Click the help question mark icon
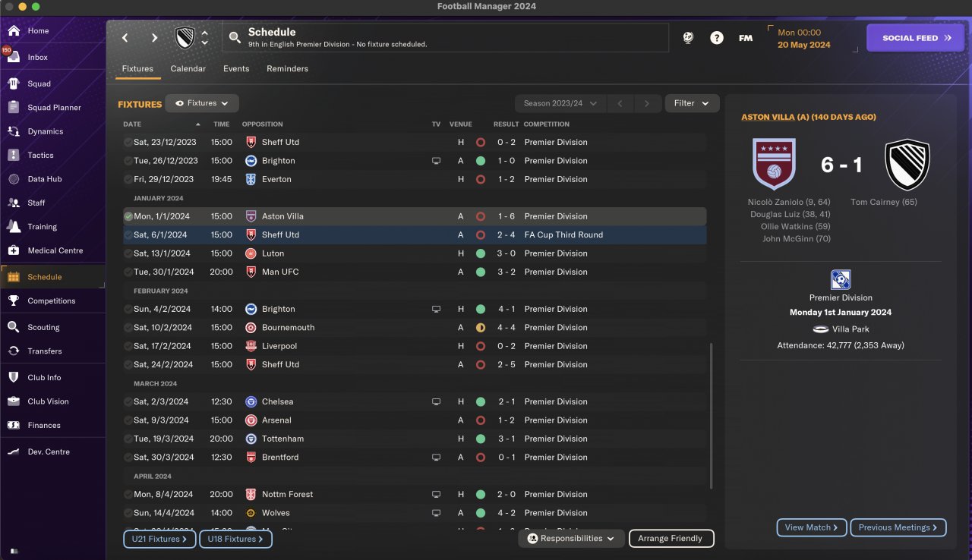The height and width of the screenshot is (560, 972). [717, 38]
